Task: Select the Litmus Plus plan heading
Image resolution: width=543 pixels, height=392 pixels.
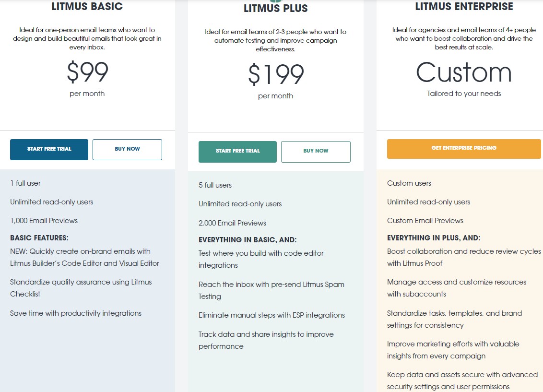Action: coord(275,9)
